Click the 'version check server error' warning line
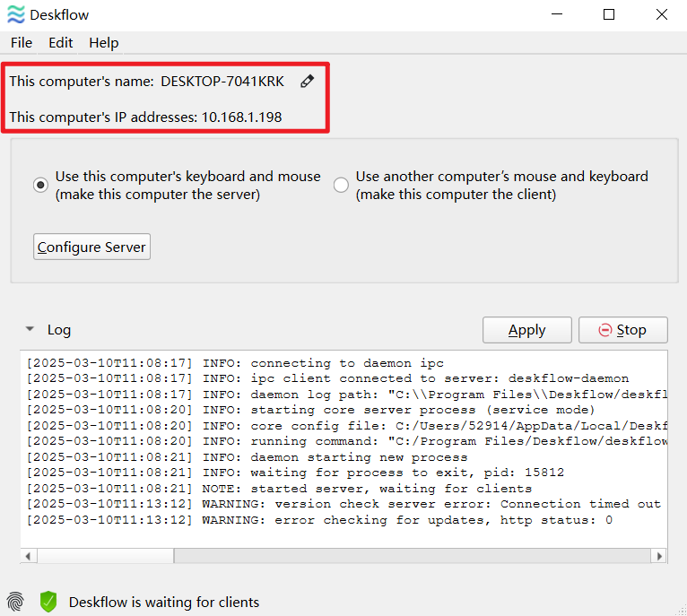The width and height of the screenshot is (687, 616). point(343,504)
